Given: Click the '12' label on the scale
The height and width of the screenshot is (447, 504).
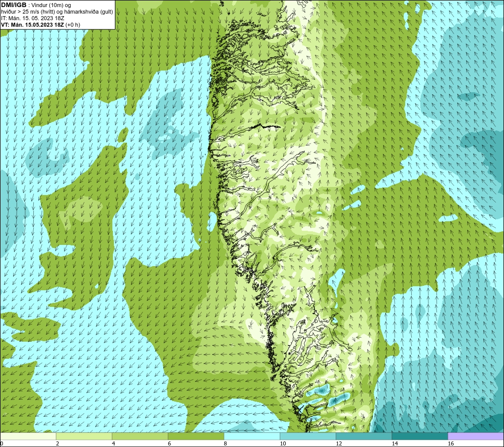Looking at the screenshot, I should click(x=339, y=443).
